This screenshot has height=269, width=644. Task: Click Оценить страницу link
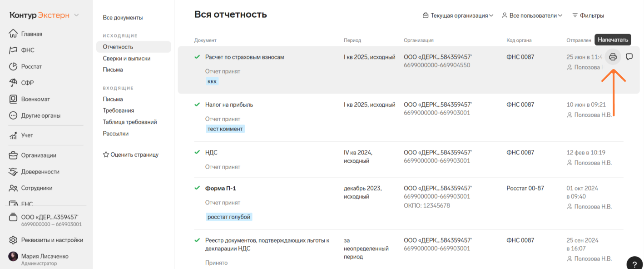click(131, 154)
